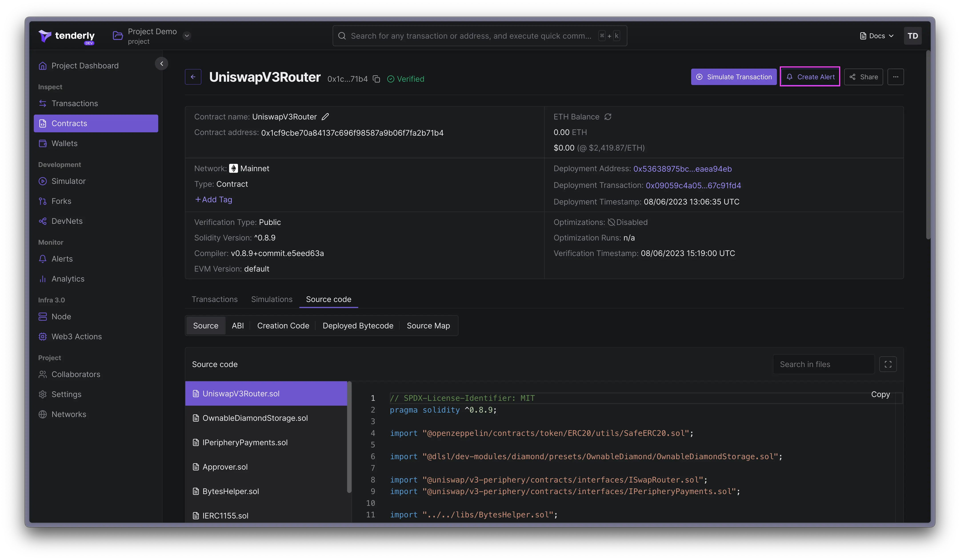Open DevNets in the sidebar

[96, 221]
